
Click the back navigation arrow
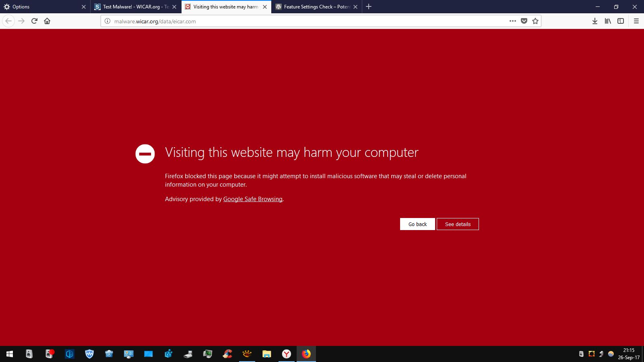[8, 21]
